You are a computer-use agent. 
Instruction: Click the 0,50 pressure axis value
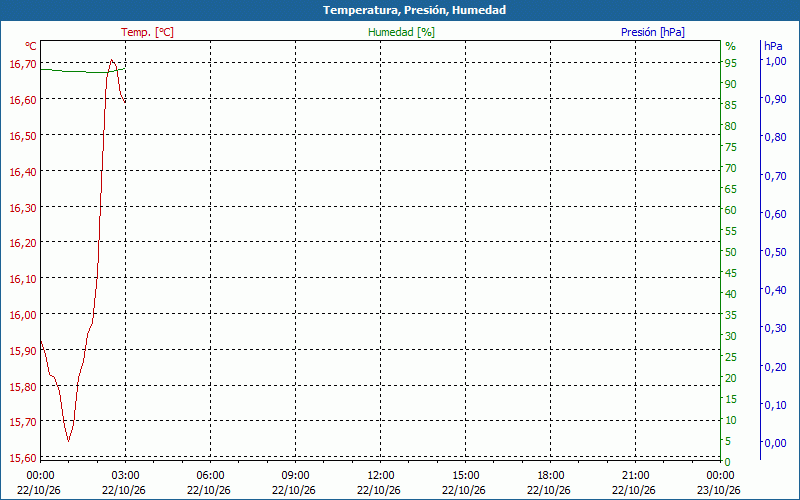pyautogui.click(x=776, y=252)
